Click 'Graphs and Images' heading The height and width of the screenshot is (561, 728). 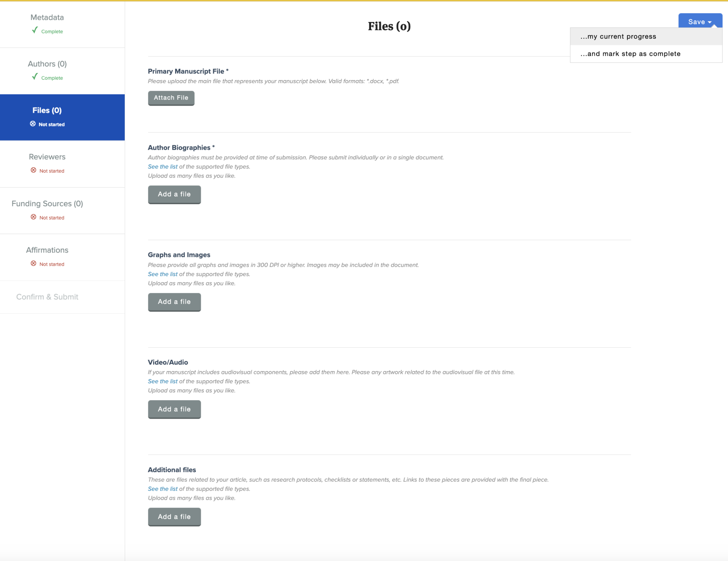pyautogui.click(x=179, y=255)
